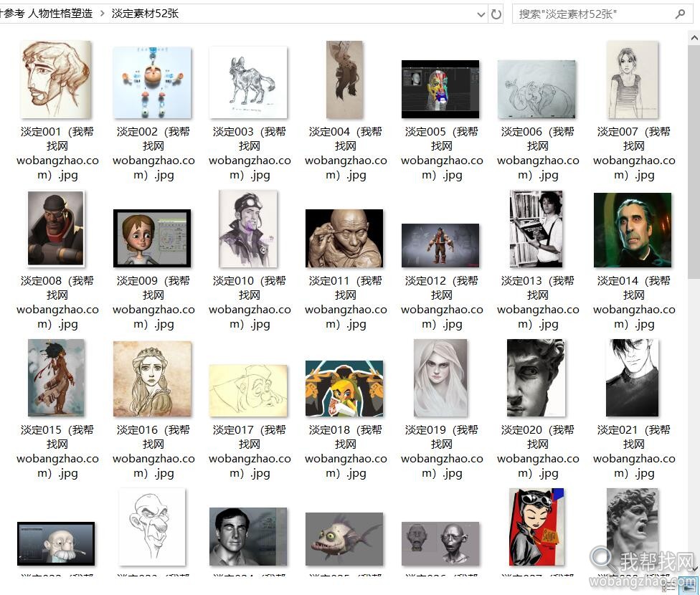Viewport: 700px width, 595px height.
Task: Select the 淡定008 eyepatch character thumbnail
Action: (56, 229)
